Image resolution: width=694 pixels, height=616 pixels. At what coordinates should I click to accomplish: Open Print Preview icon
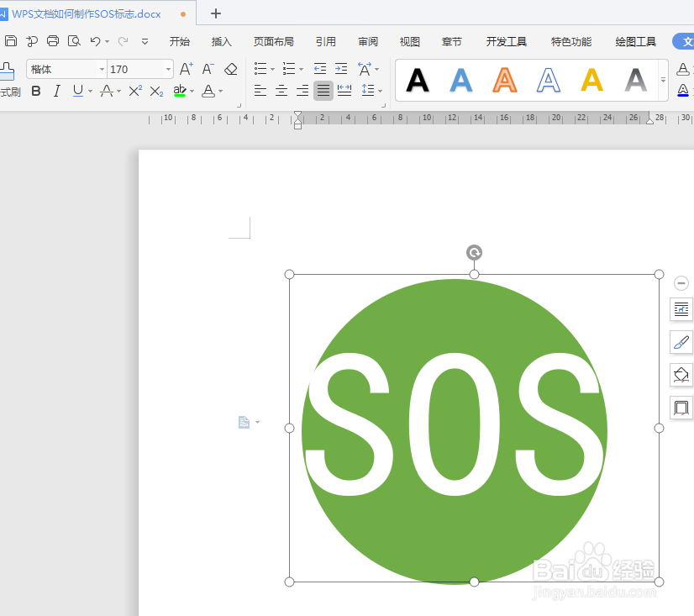[x=74, y=41]
